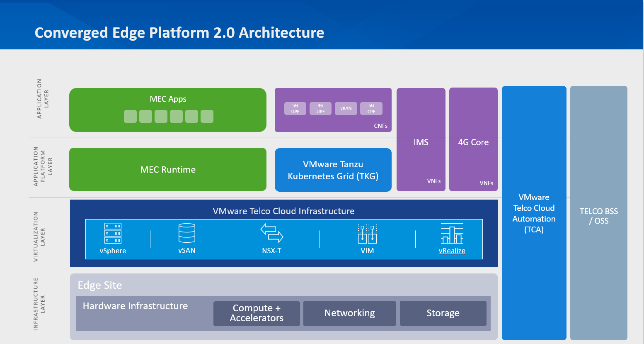This screenshot has height=344, width=644.
Task: Click the vSphere server rack icon
Action: point(113,233)
